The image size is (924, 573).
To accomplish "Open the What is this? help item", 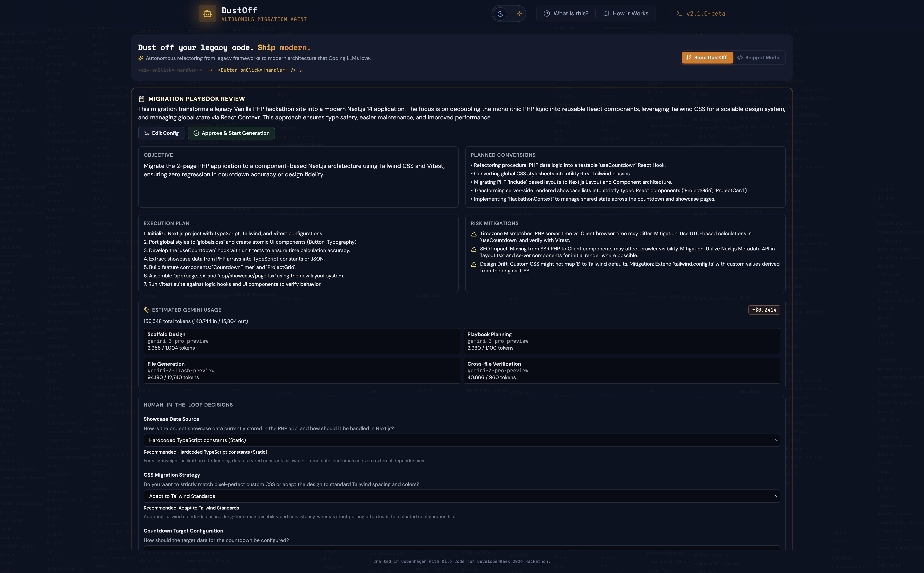I will 566,14.
